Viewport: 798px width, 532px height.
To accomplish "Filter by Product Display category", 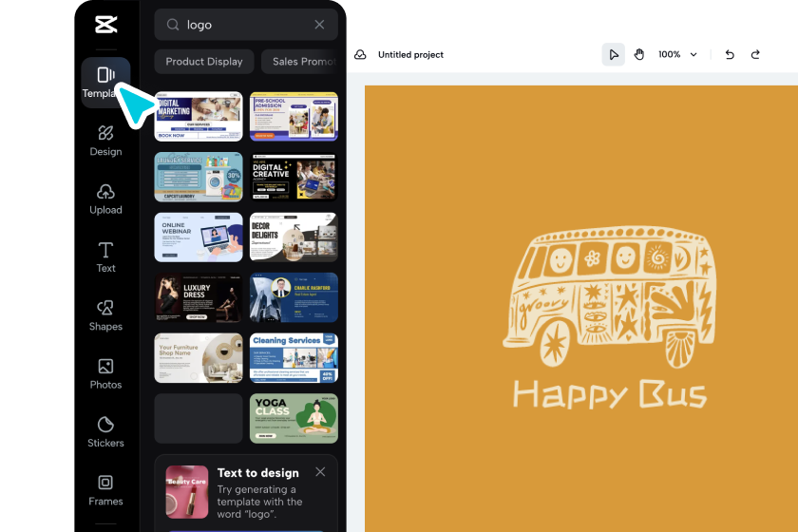I will [204, 62].
